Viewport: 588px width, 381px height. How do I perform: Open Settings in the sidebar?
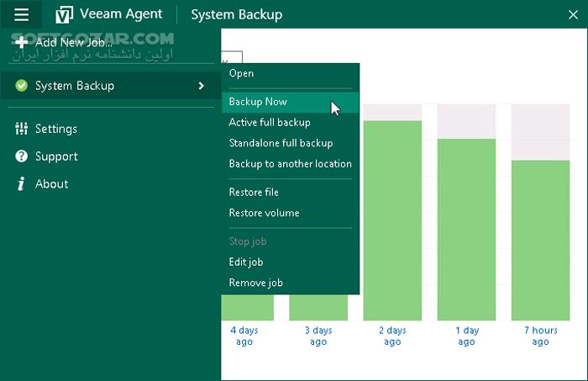coord(111,129)
